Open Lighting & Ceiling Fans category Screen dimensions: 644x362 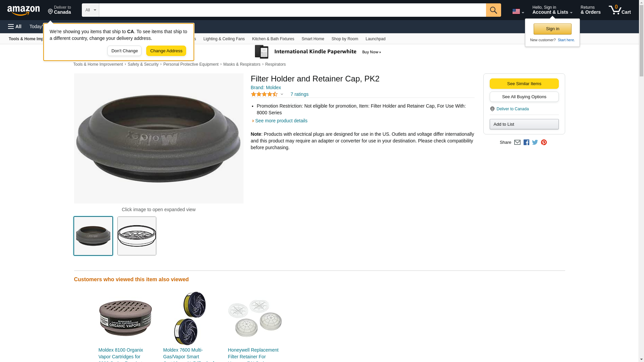coord(224,39)
